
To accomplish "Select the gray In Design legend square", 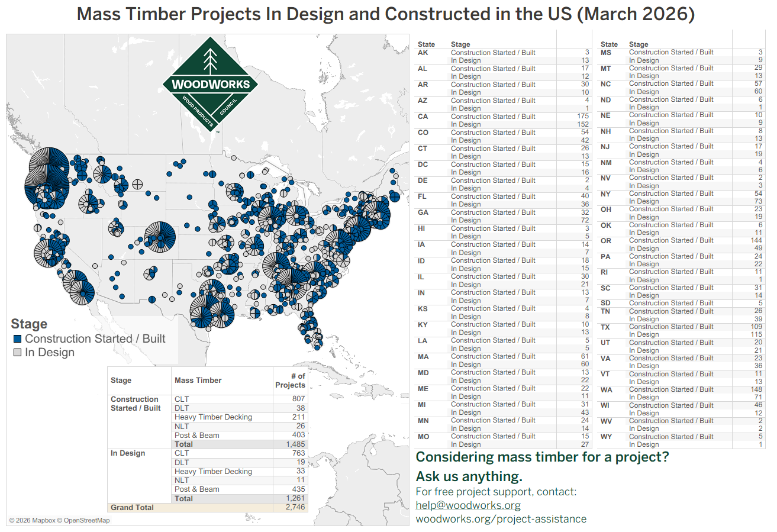I will click(17, 353).
